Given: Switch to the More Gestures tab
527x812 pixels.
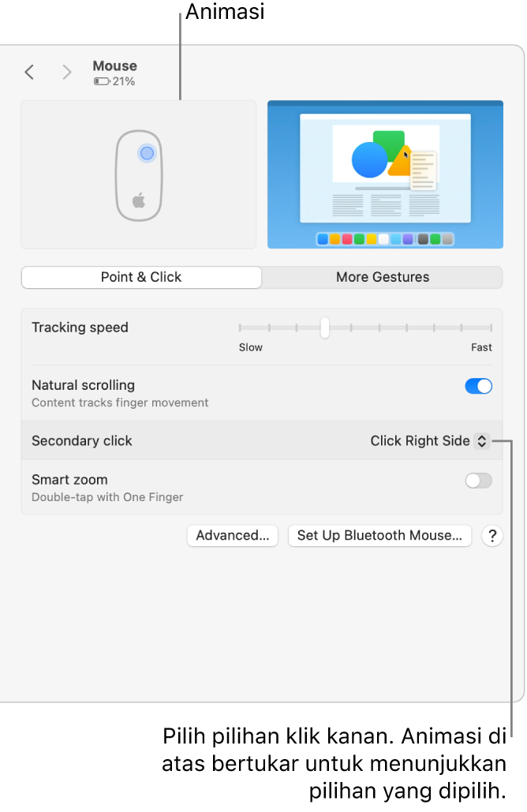Looking at the screenshot, I should (x=383, y=277).
